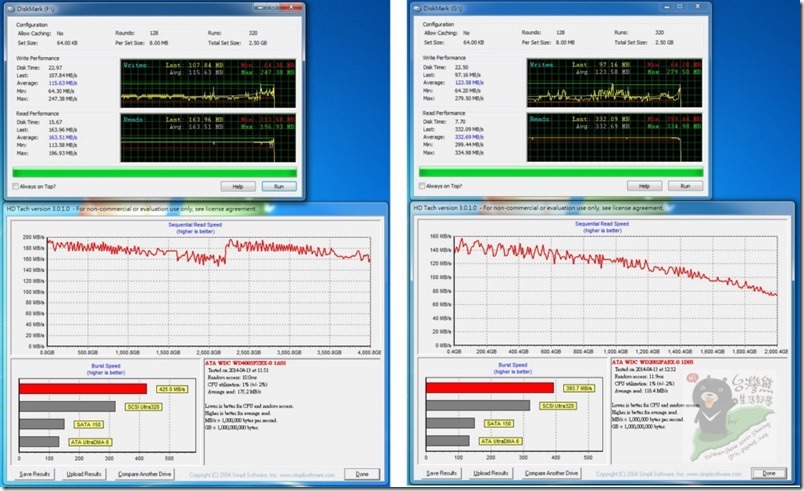Click Help in the DiskMark (F:\) window

click(238, 187)
